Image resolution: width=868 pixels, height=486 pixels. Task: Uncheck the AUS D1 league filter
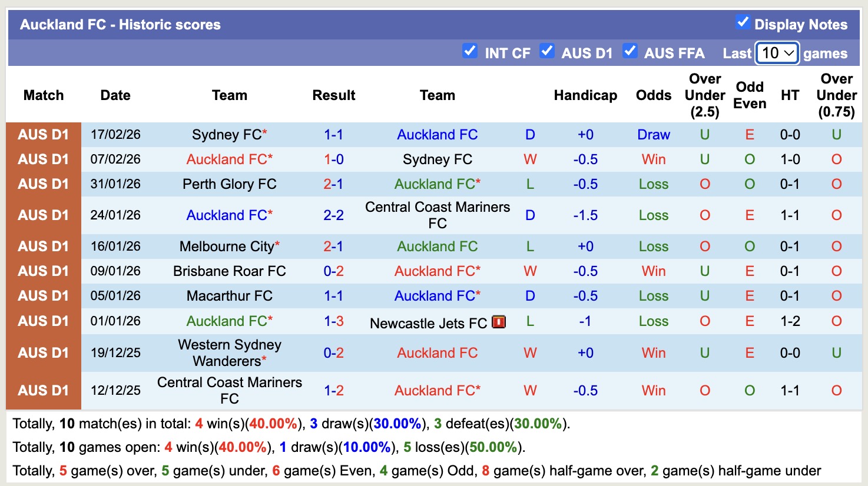(x=547, y=52)
